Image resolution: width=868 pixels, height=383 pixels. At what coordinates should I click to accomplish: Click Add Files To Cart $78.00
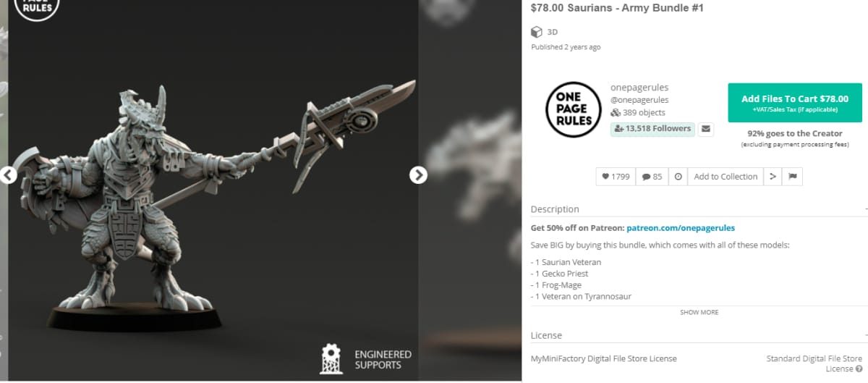tap(795, 103)
